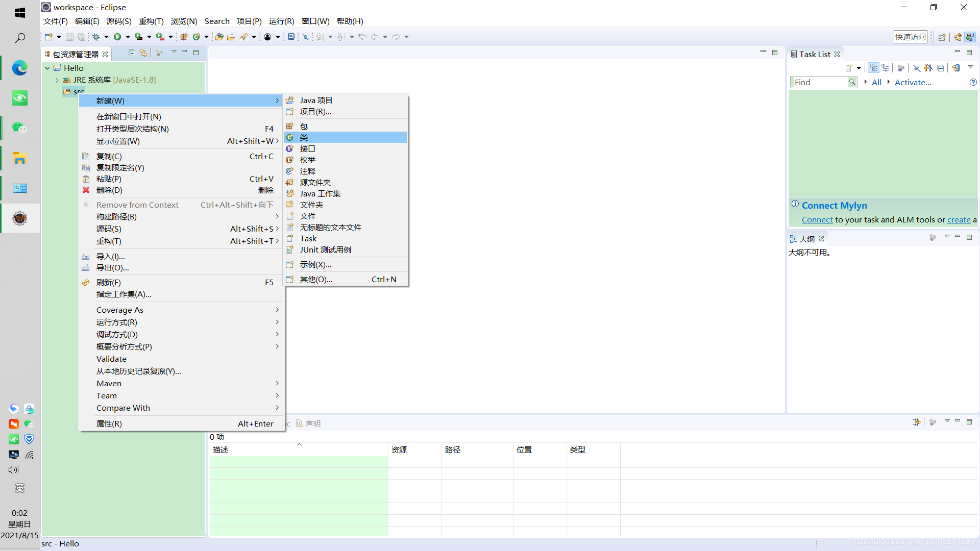Click the Search flashlight toolbar icon
980x551 pixels.
click(243, 37)
